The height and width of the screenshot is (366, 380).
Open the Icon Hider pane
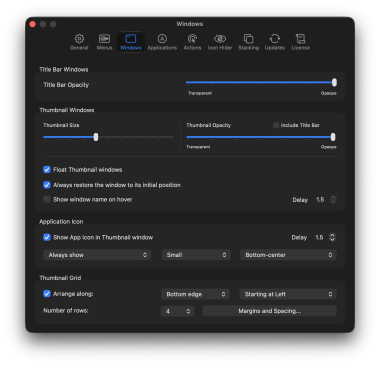(x=220, y=42)
